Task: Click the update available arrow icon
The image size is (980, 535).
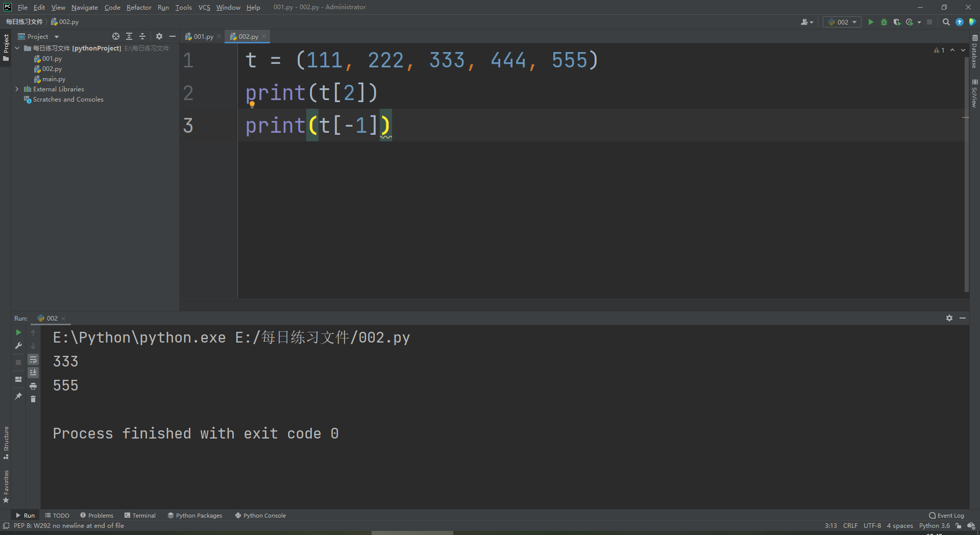Action: [960, 22]
